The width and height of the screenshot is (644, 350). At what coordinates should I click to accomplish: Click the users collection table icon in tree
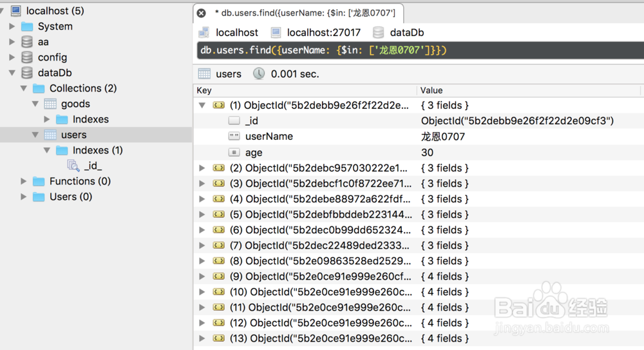(x=50, y=135)
